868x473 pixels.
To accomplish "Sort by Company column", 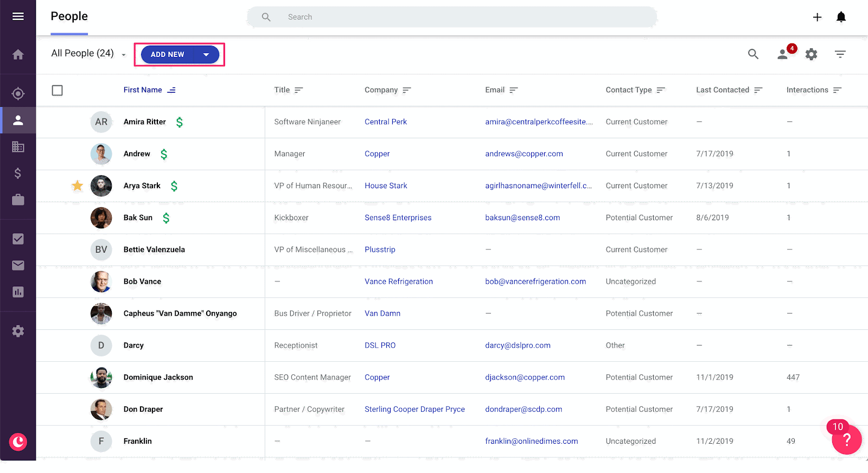I will point(387,90).
